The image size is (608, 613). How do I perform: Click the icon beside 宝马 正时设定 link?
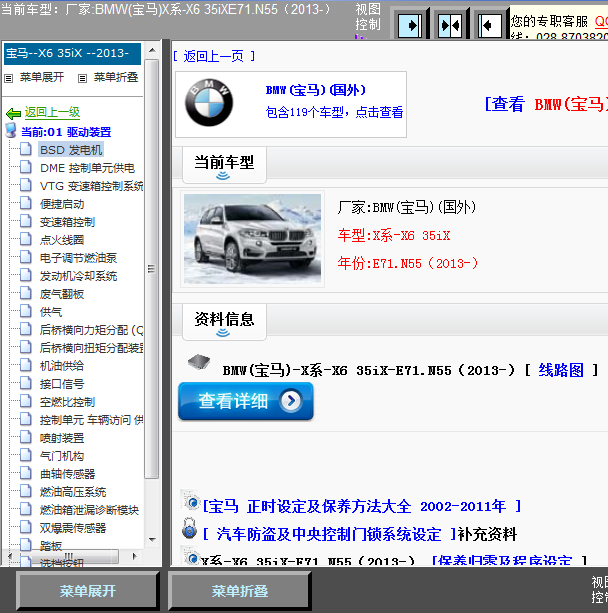(x=191, y=501)
